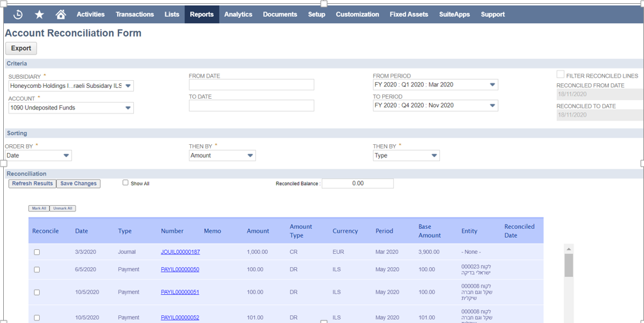Click the Base Amount column header
This screenshot has height=323, width=644.
click(430, 231)
